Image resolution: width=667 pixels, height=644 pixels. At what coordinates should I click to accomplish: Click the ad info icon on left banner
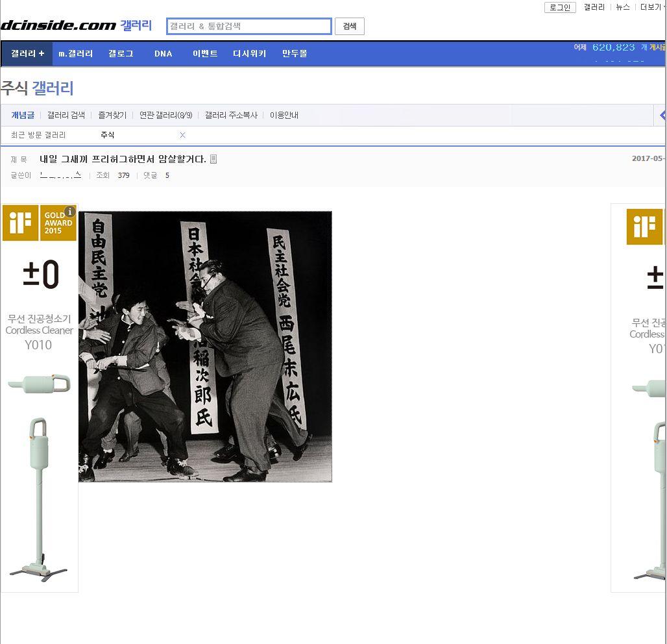click(70, 212)
